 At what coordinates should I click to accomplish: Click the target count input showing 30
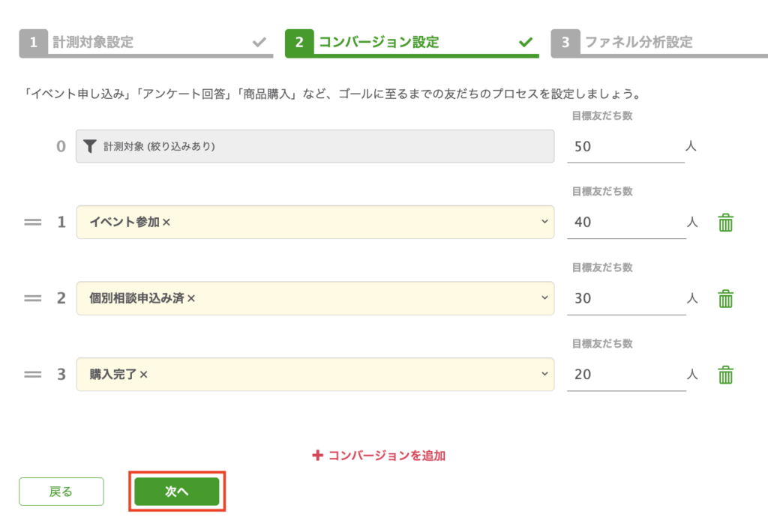(625, 298)
